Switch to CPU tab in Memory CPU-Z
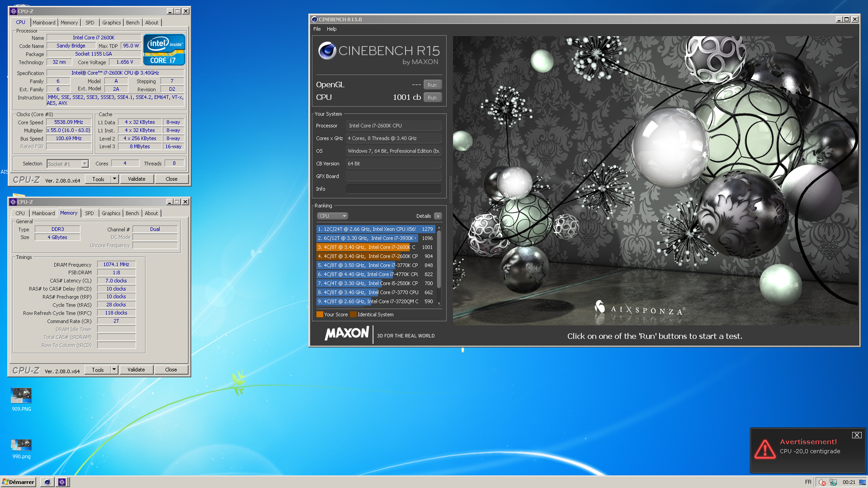Viewport: 868px width, 488px height. [20, 213]
